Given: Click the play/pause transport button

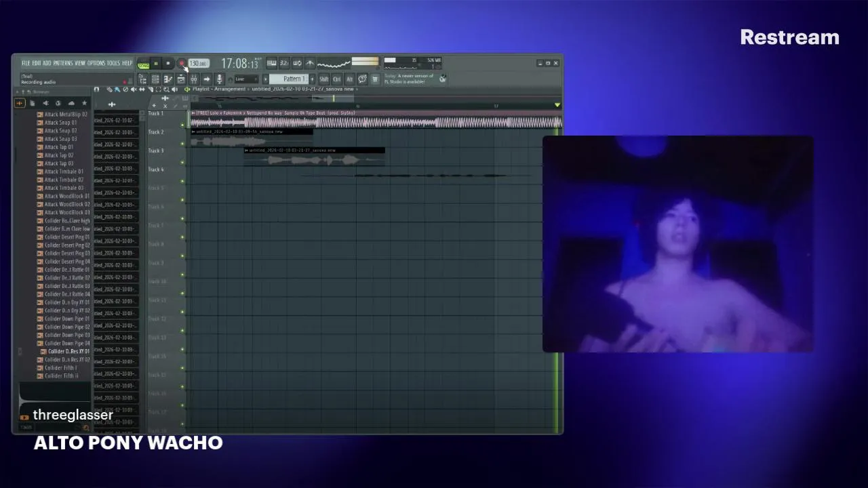Looking at the screenshot, I should (x=156, y=64).
